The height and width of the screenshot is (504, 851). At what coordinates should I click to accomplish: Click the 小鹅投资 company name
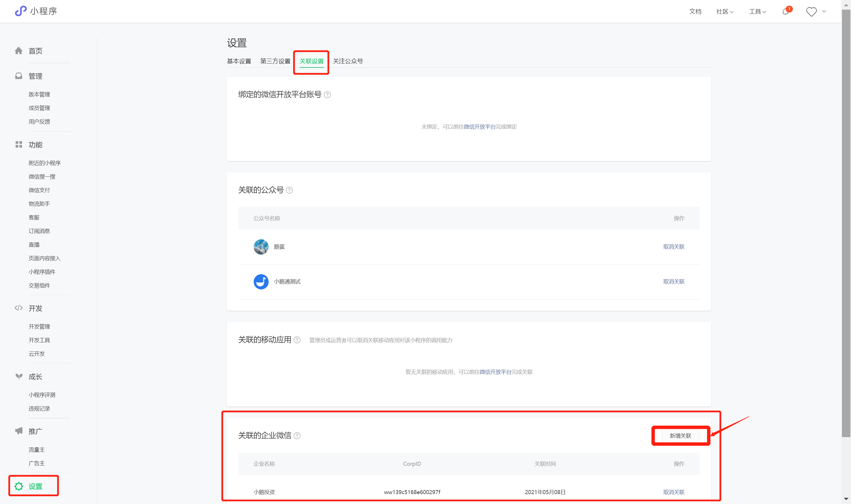click(264, 492)
